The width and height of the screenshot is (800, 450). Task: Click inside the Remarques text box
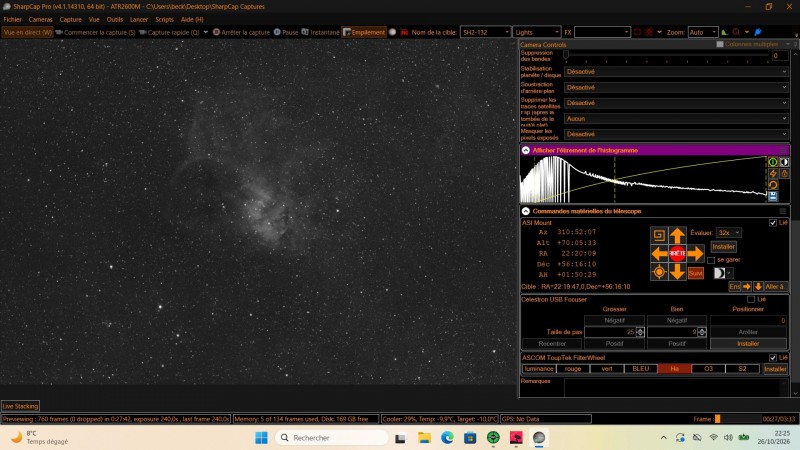(676, 388)
